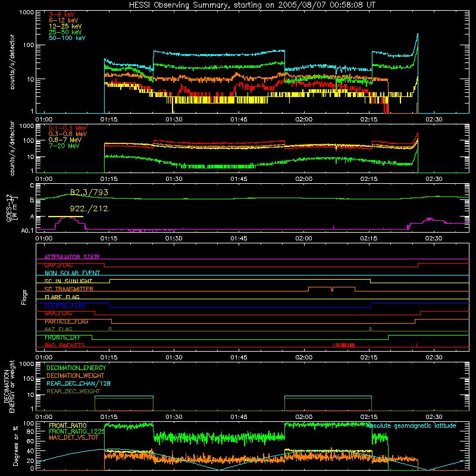Click the ATTENUATOR_STATE flag label

pos(72,257)
